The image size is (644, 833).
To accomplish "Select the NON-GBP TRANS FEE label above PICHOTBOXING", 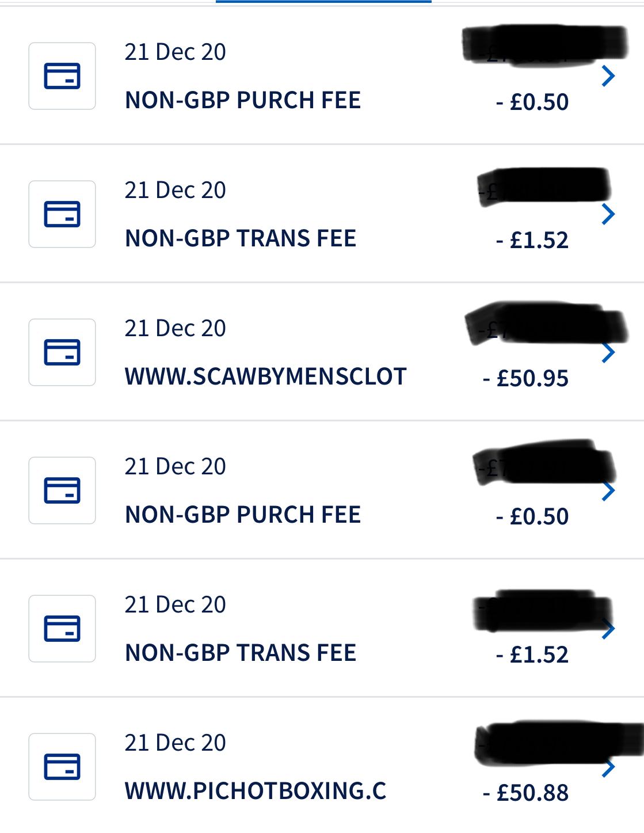I will pos(241,653).
